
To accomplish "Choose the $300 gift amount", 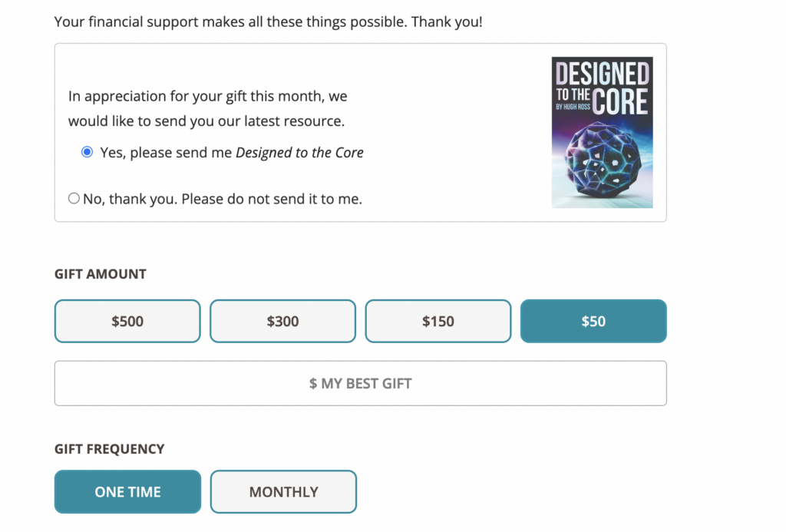I will [x=282, y=322].
